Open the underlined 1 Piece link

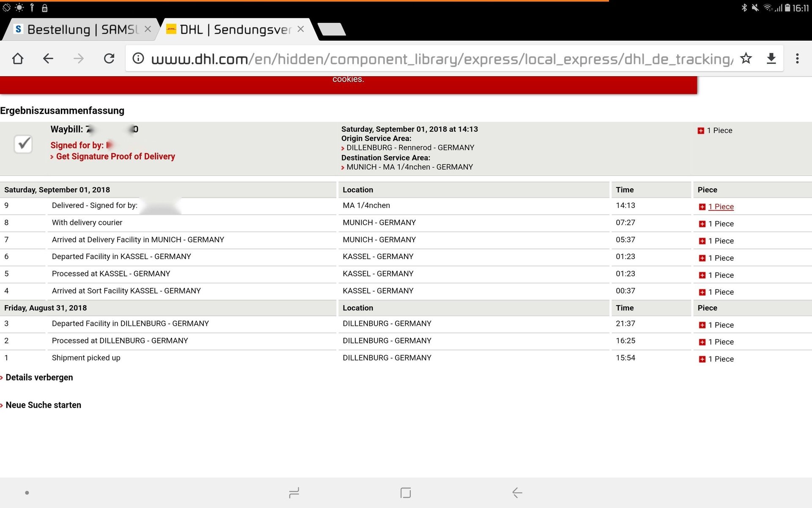(721, 207)
